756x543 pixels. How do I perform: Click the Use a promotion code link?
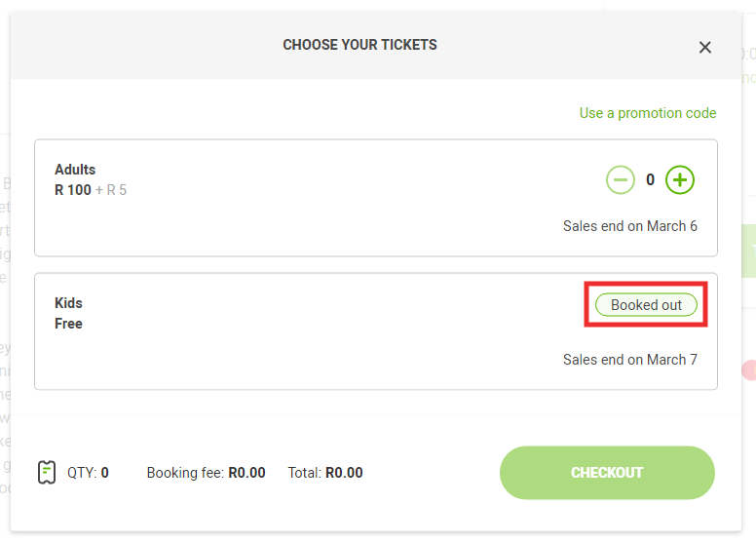pos(648,113)
